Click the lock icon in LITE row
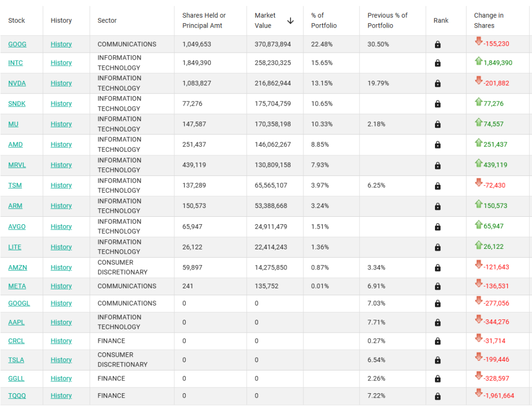 [x=438, y=247]
